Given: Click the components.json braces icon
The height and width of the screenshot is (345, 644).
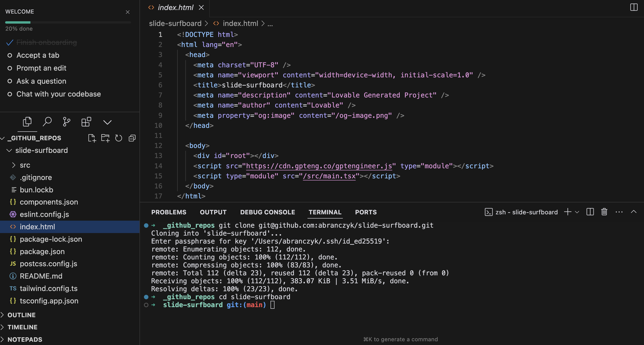Looking at the screenshot, I should (13, 202).
